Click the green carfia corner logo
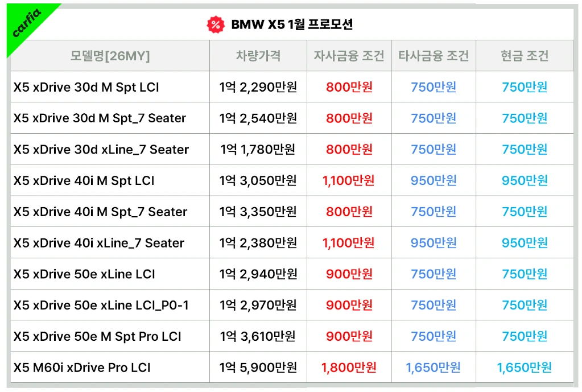Viewport: 582px width, 392px height. 26,23
